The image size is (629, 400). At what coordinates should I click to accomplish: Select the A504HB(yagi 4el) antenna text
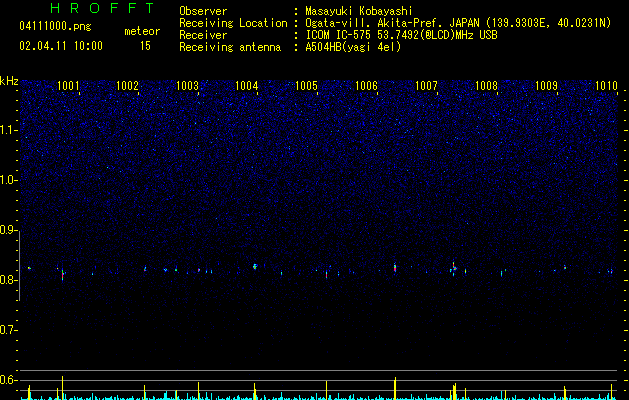(353, 47)
